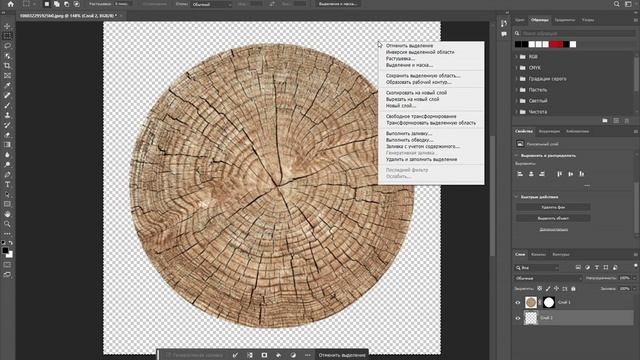Viewport: 640px width, 360px height.
Task: Choose Свободное трансформирование menu item
Action: point(421,116)
